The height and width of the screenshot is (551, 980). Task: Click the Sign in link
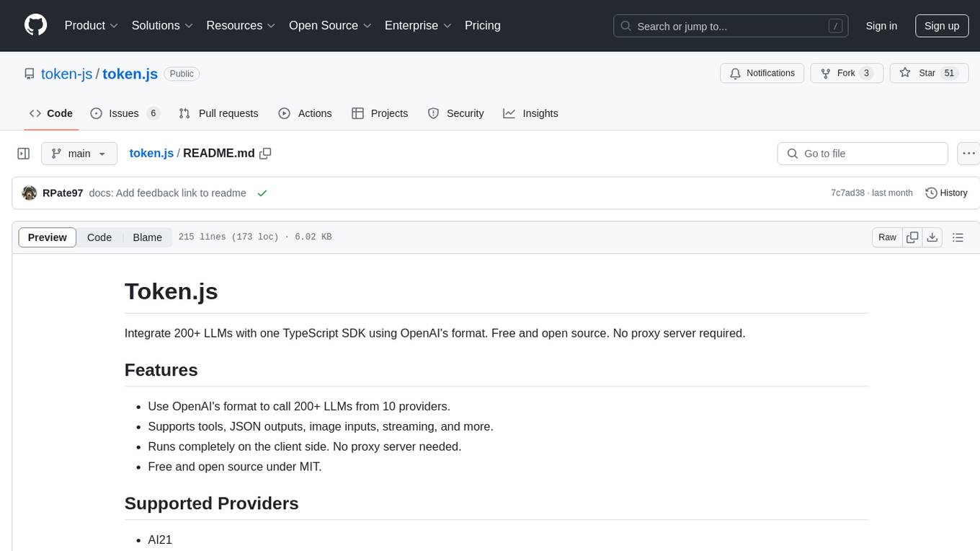(x=881, y=26)
